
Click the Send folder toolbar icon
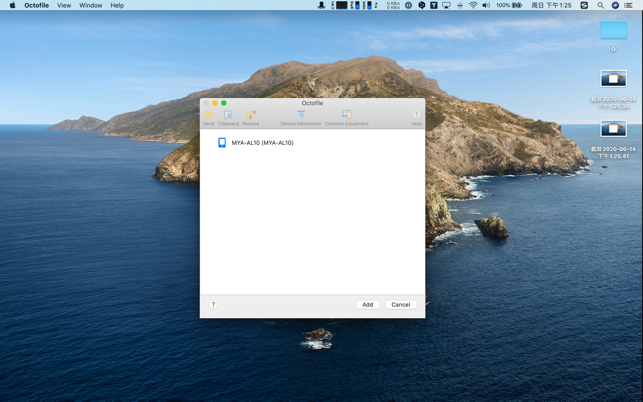coord(209,114)
